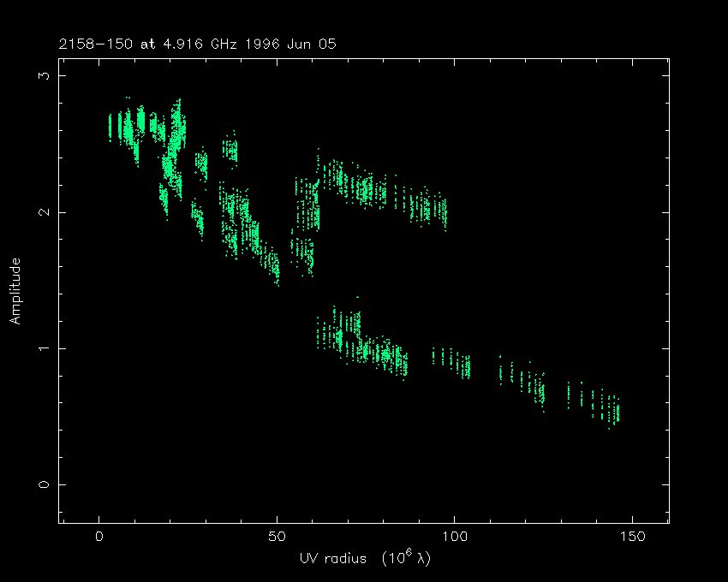Click x-axis tick label '50'
The image size is (728, 582).
click(x=277, y=537)
